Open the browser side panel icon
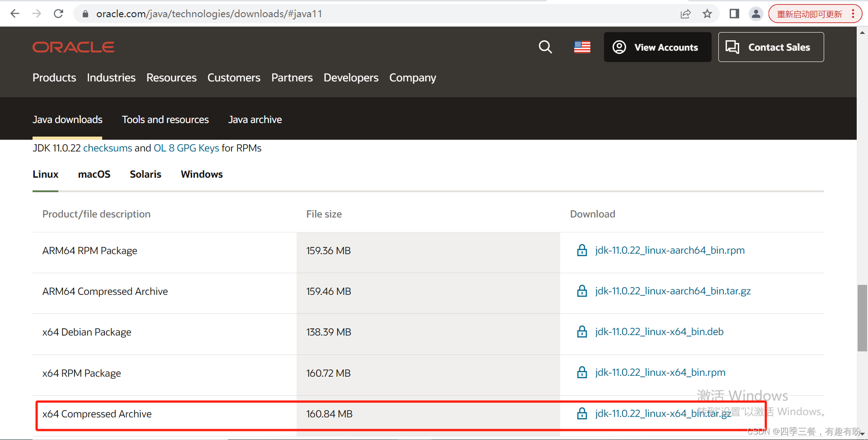The image size is (868, 440). pos(734,14)
